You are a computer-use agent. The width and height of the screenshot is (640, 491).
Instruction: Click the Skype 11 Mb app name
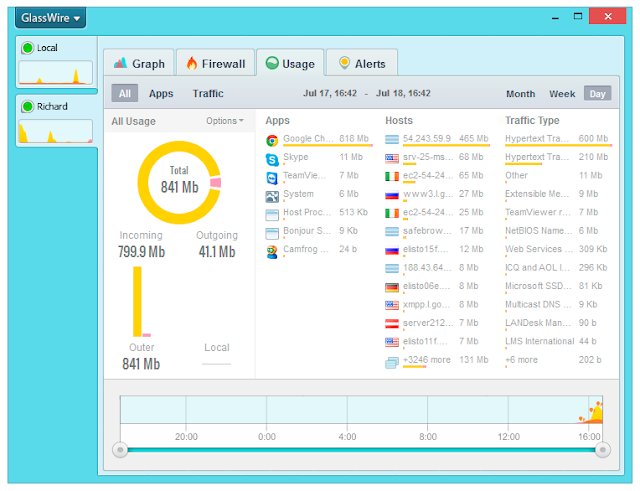296,157
